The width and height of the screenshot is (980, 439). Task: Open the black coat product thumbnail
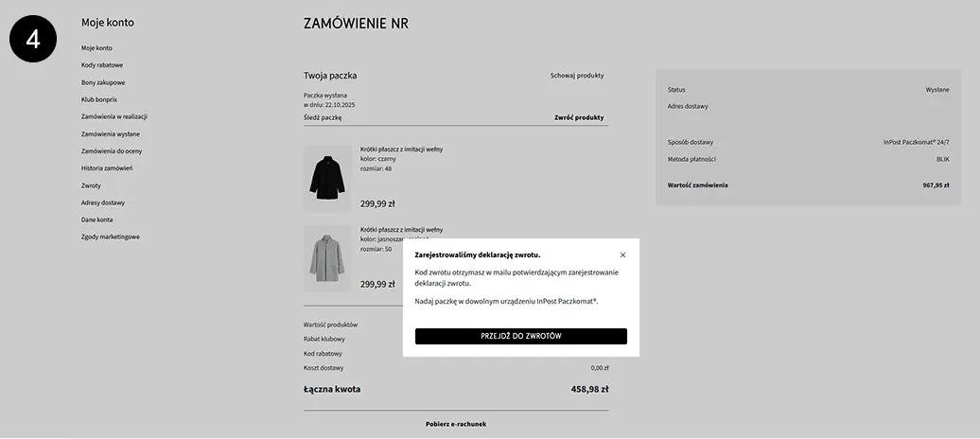(327, 178)
